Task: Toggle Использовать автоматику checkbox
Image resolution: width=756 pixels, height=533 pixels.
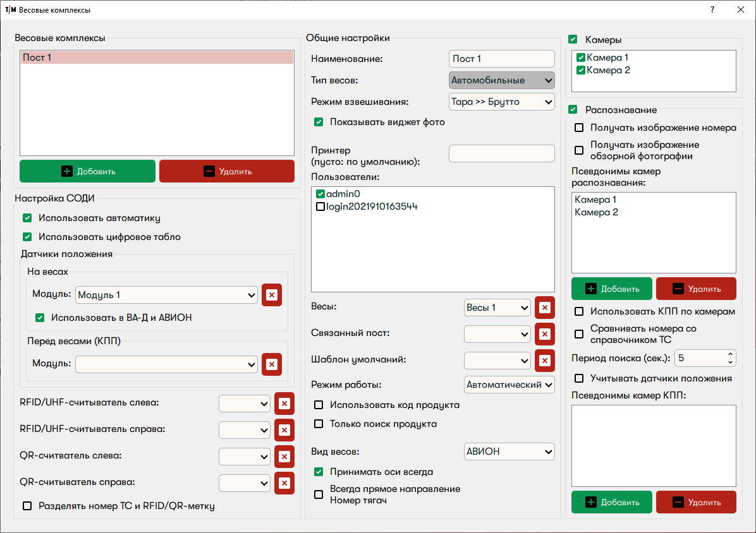Action: click(x=27, y=219)
